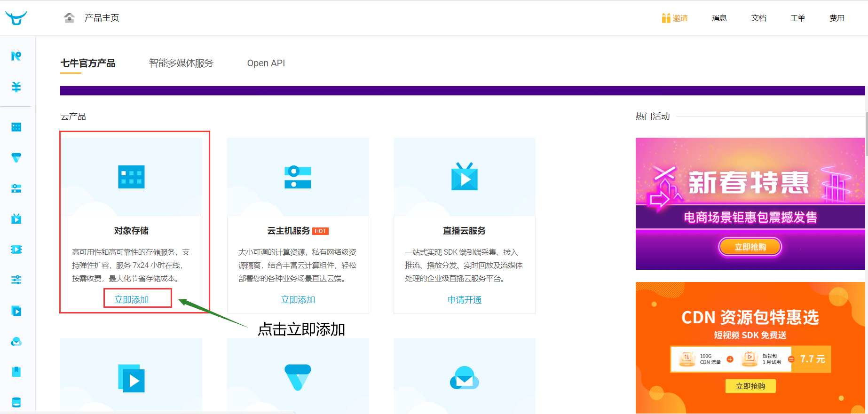The height and width of the screenshot is (414, 868).
Task: Select the cloud host server icon in sidebar
Action: (x=16, y=188)
